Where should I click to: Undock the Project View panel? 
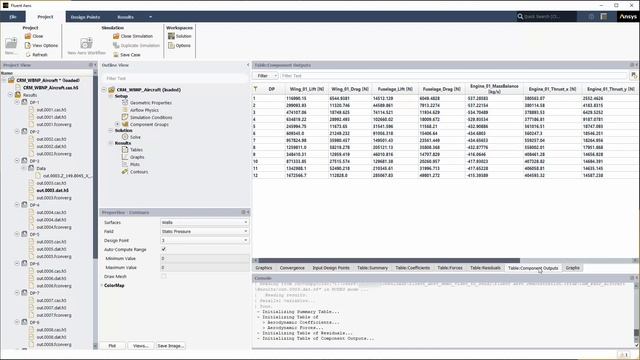point(91,65)
